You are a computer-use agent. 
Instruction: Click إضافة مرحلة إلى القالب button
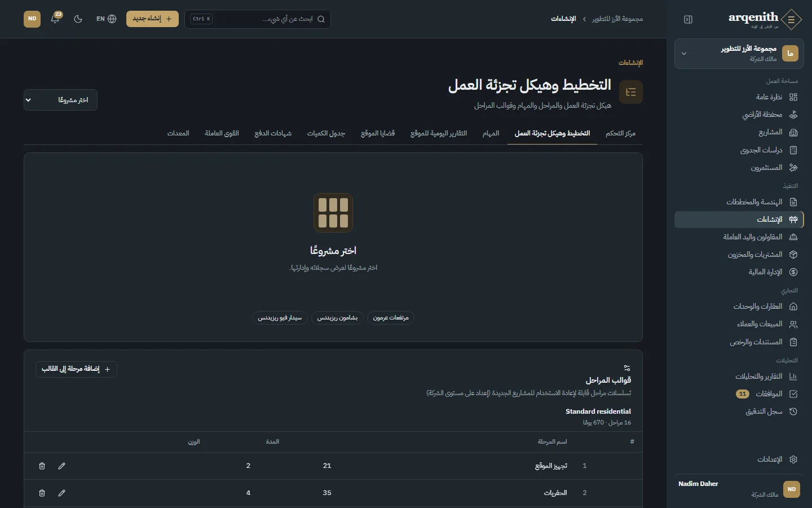(x=76, y=369)
